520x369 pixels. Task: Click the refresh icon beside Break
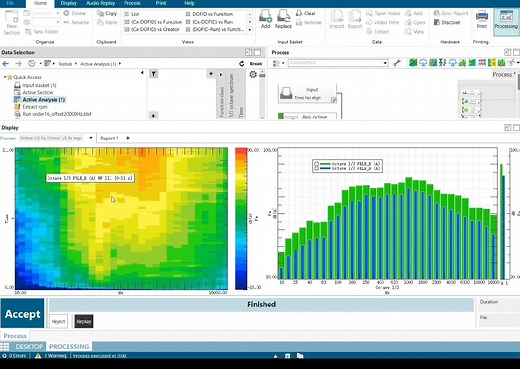[242, 64]
